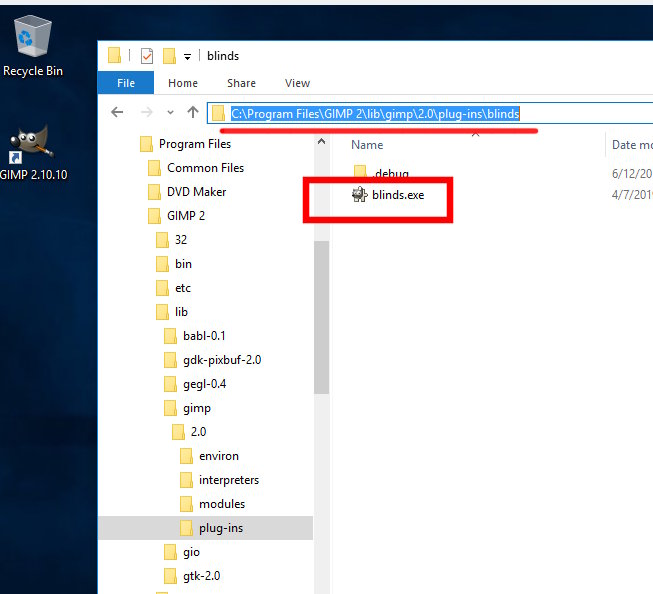Screen dimensions: 653x594
Task: Click the interpreters folder icon
Action: (186, 480)
